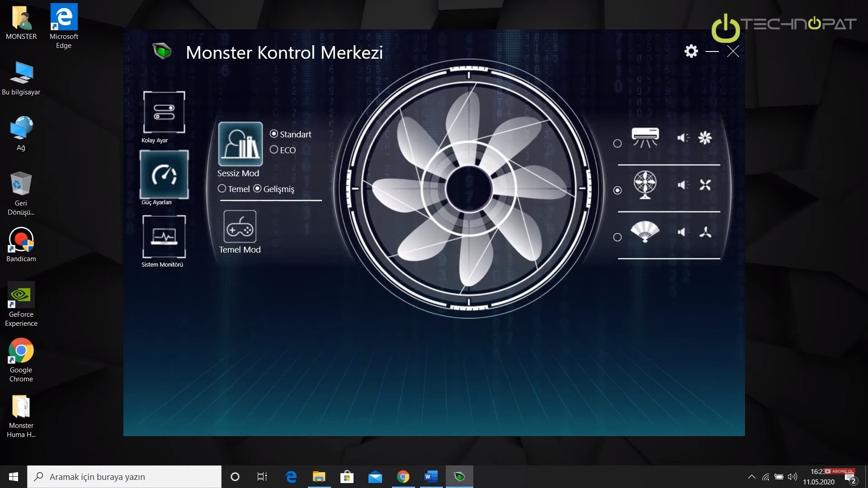Click the hand fan mode icon
The width and height of the screenshot is (868, 488).
[645, 232]
